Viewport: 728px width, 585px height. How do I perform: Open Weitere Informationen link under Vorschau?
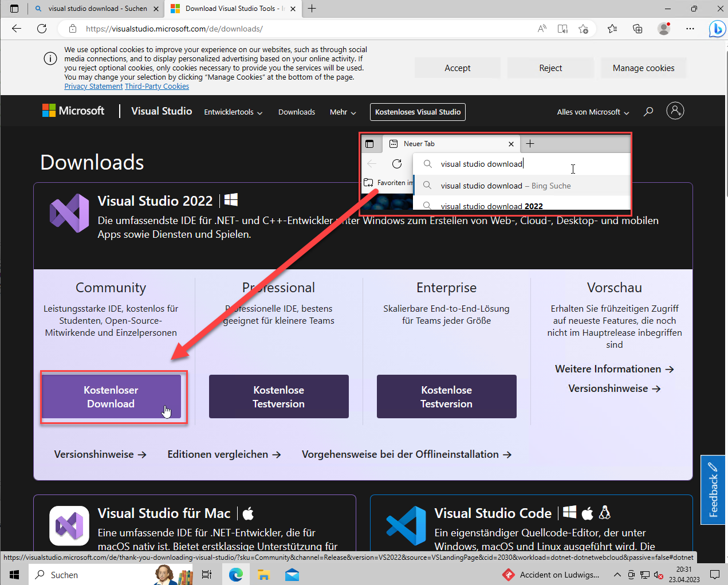(x=614, y=369)
